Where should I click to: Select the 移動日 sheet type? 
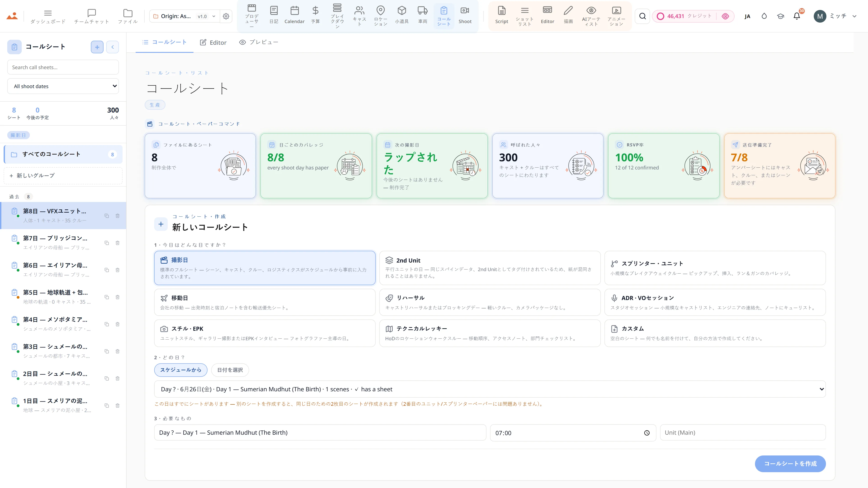(265, 302)
